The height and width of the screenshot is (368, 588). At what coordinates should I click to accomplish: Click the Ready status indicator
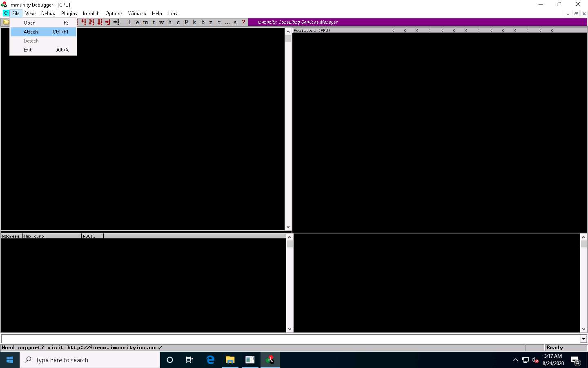pyautogui.click(x=555, y=348)
